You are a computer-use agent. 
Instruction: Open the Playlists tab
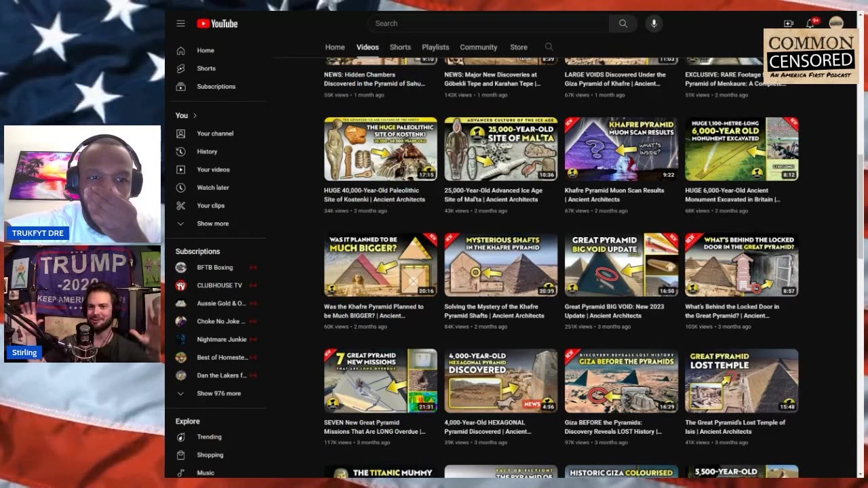(435, 47)
